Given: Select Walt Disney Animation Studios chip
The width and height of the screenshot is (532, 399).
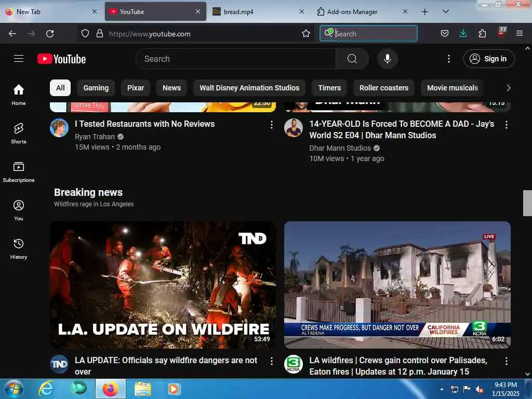Looking at the screenshot, I should (x=249, y=88).
